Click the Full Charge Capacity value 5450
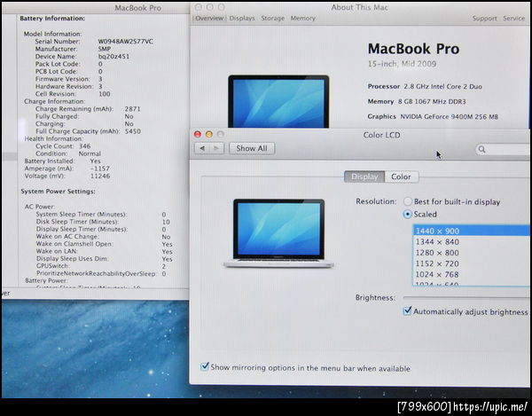Screen dimensions: 532x416 (x=133, y=131)
